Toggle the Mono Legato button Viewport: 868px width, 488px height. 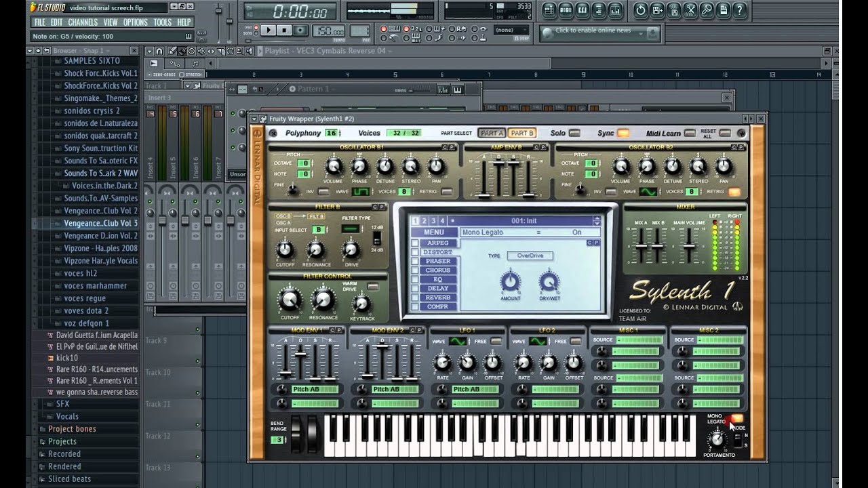[736, 419]
